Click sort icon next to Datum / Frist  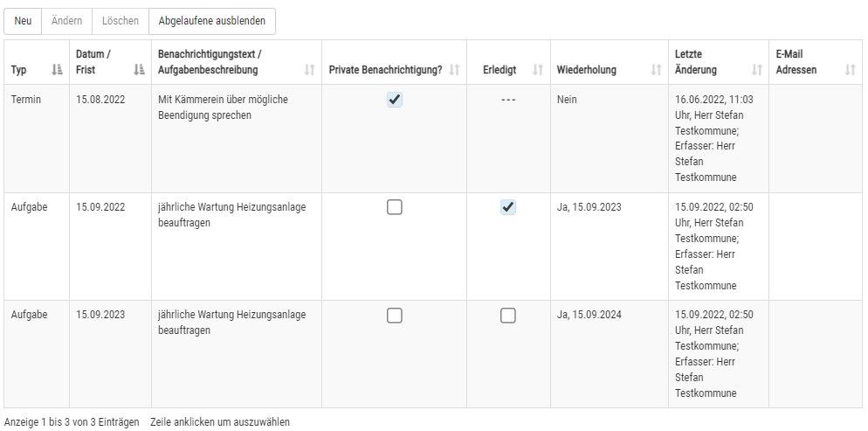pos(139,70)
